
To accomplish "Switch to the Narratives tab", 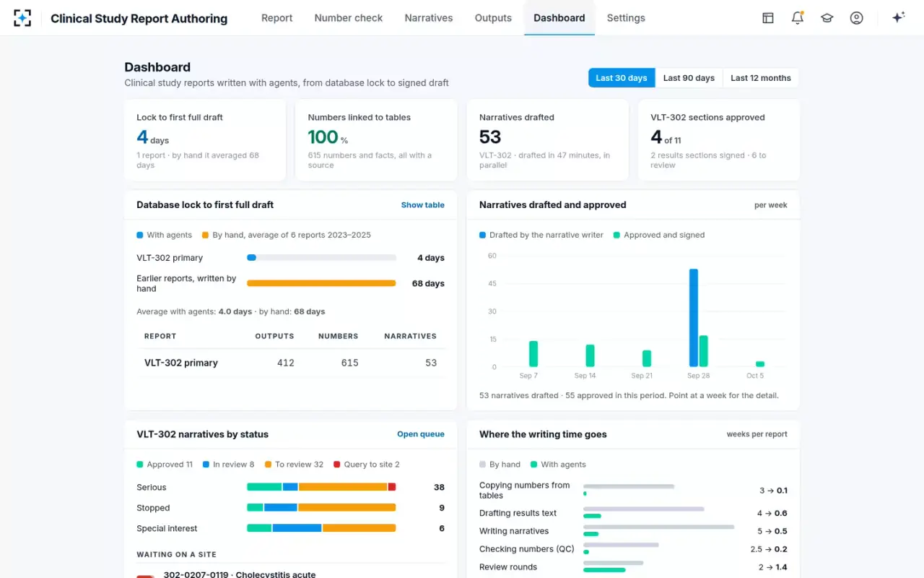I will (x=429, y=18).
